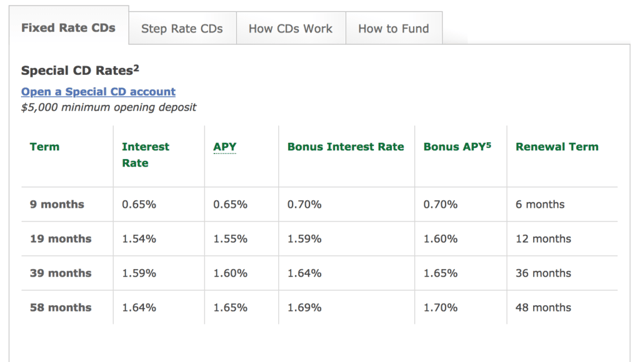Click the 6 months renewal term cell
This screenshot has width=640, height=362.
tap(540, 204)
